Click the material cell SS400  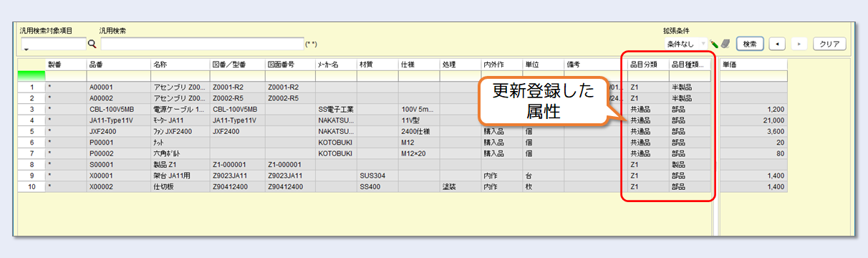(377, 187)
